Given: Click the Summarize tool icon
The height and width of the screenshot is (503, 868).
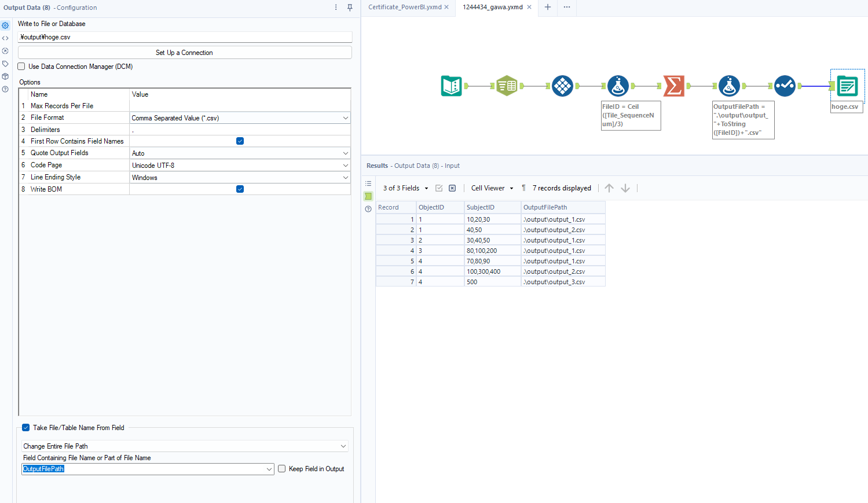Looking at the screenshot, I should [x=673, y=86].
